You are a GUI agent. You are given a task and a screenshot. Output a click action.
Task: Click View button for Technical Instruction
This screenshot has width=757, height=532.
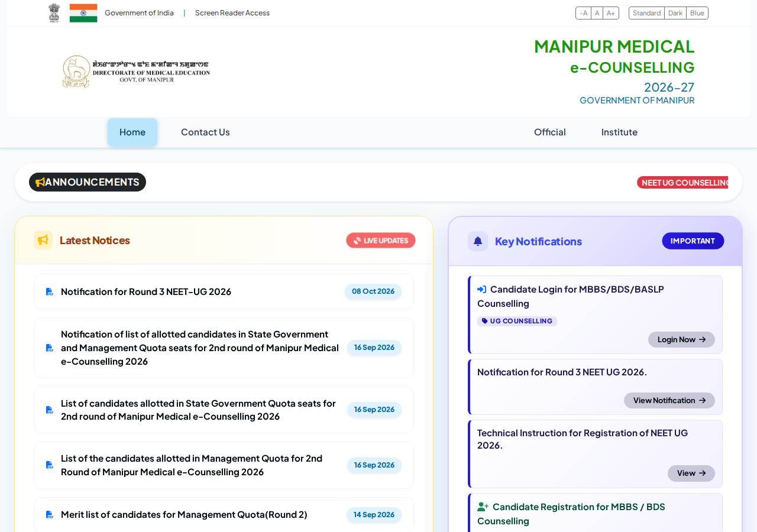click(691, 473)
